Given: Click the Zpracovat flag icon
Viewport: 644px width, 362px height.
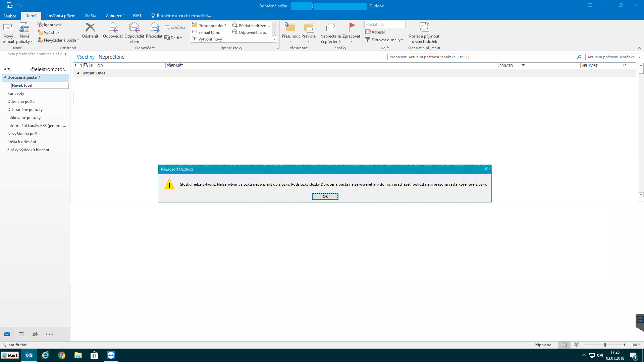Looking at the screenshot, I should coord(351,27).
